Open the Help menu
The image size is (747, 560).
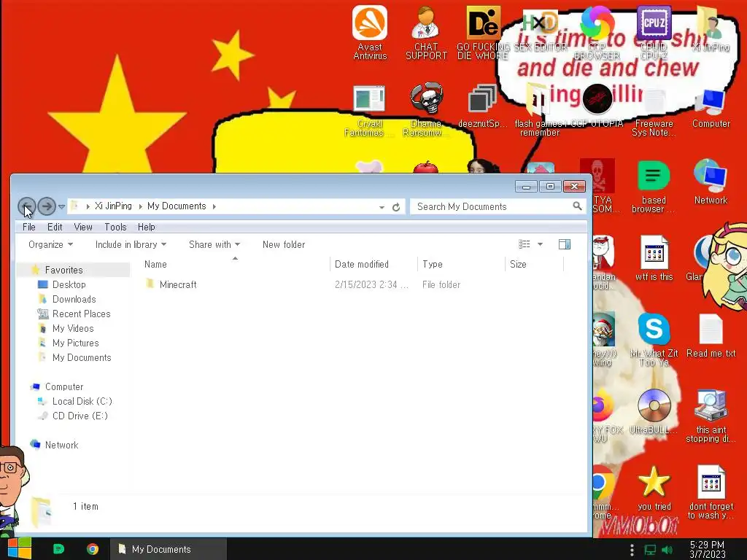tap(146, 227)
